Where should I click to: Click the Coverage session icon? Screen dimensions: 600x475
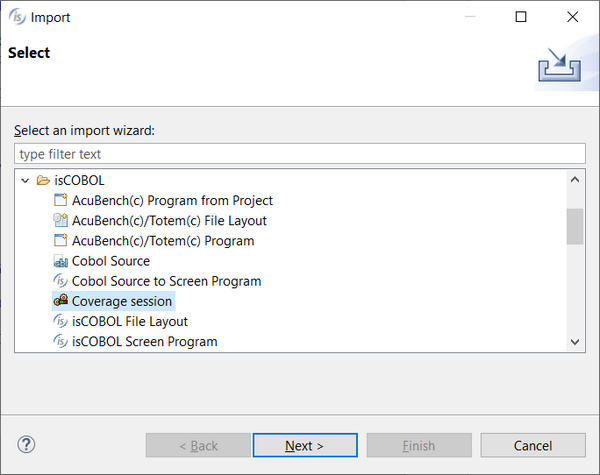pos(60,301)
